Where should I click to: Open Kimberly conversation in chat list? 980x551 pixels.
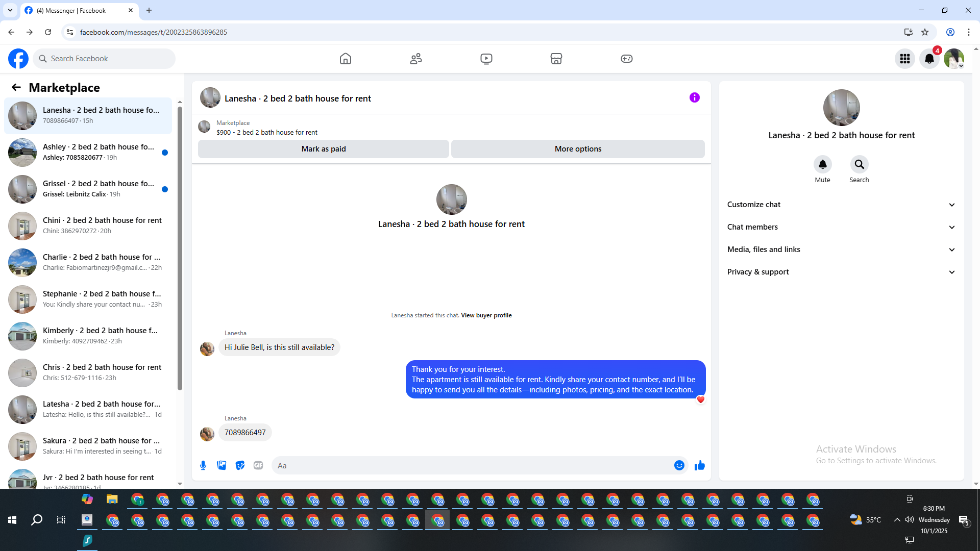(x=88, y=336)
